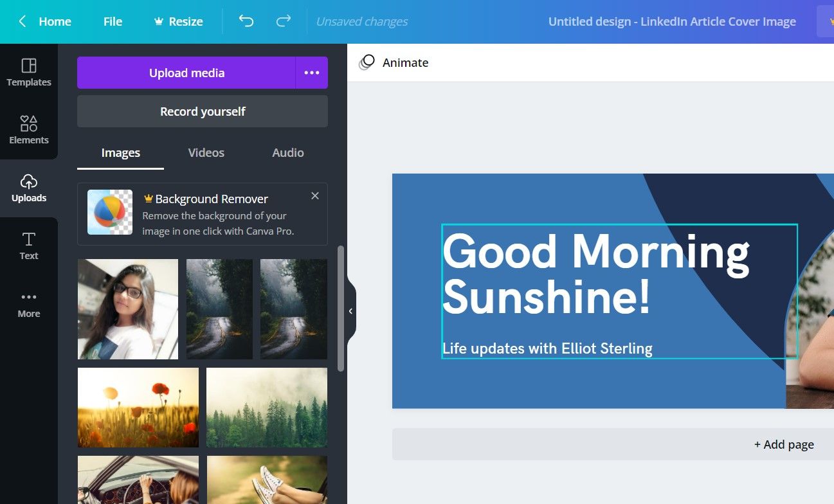The width and height of the screenshot is (834, 504).
Task: Open the Elements panel
Action: pyautogui.click(x=28, y=129)
